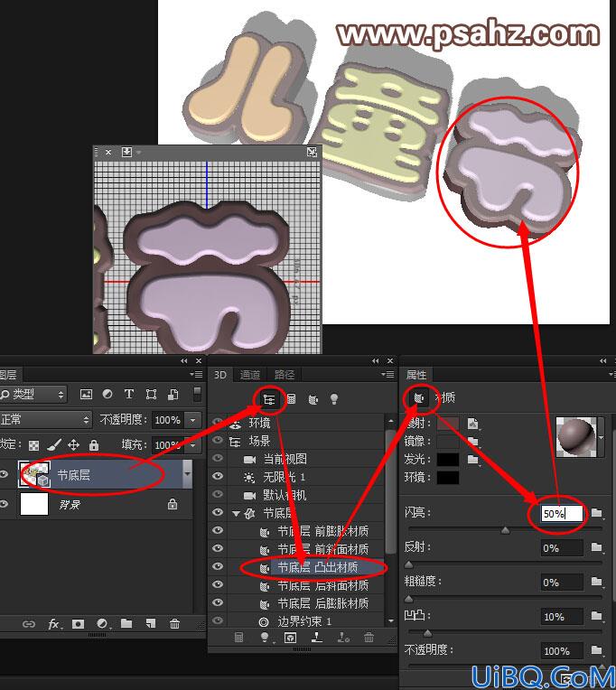Open the 正常 blend mode dropdown

(x=46, y=420)
